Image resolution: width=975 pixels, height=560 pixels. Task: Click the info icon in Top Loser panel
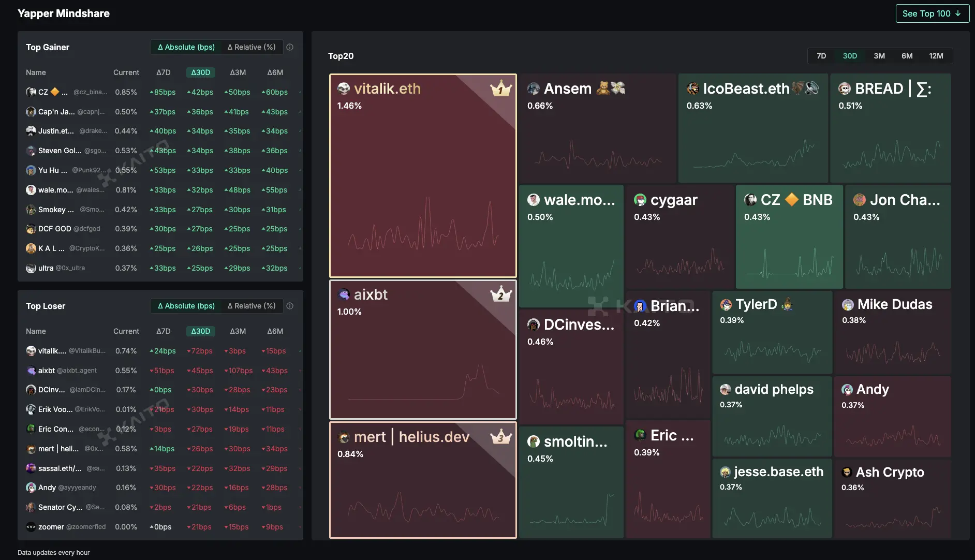point(290,306)
